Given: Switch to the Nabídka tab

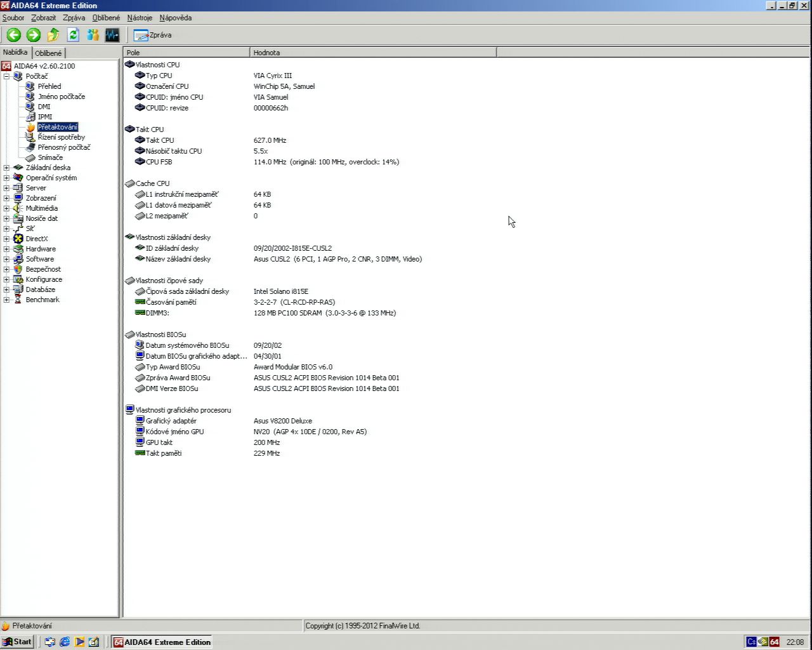Looking at the screenshot, I should pos(15,52).
